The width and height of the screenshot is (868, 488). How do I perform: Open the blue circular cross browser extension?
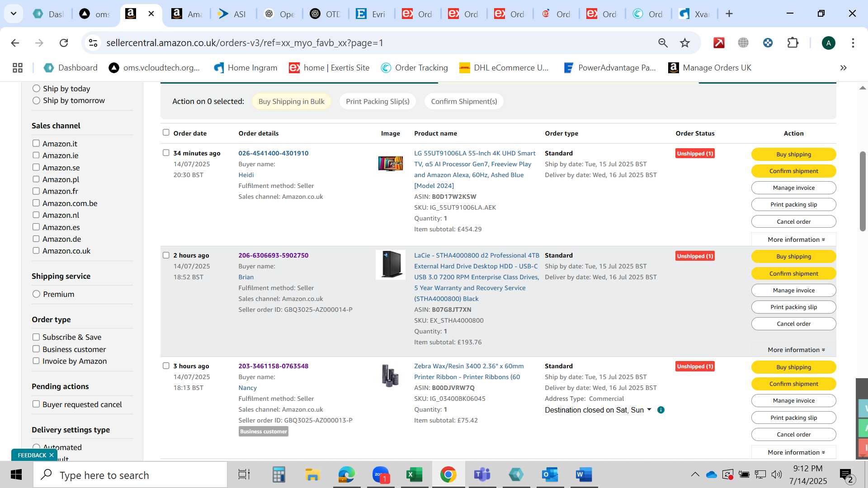[768, 43]
